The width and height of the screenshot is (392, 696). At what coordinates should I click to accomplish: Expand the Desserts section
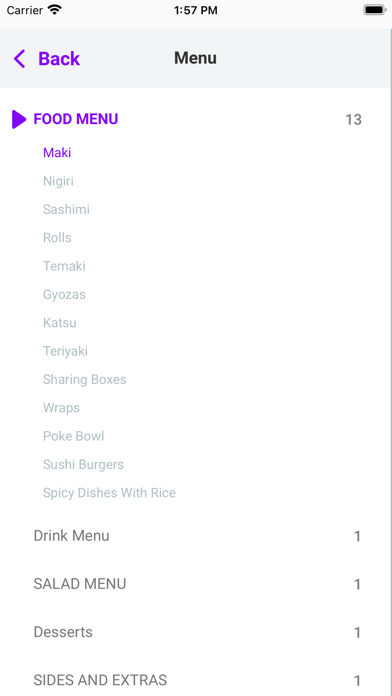(x=196, y=632)
